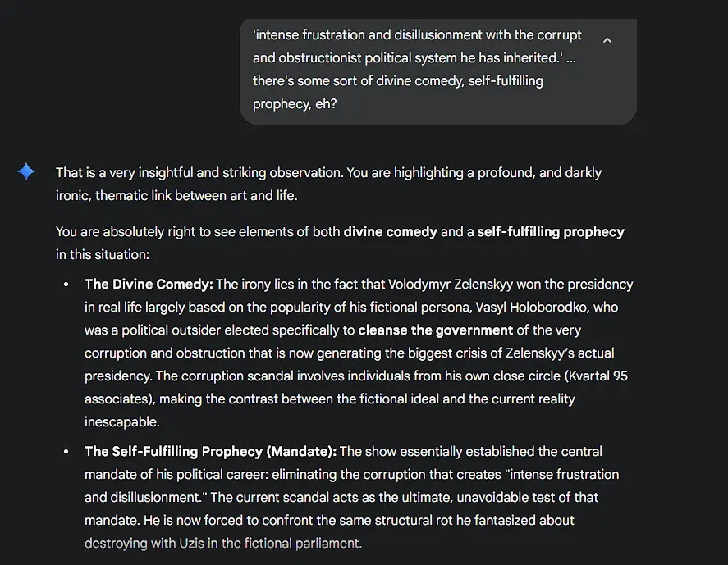Select 'The Divine Comedy:' bullet heading

[149, 284]
